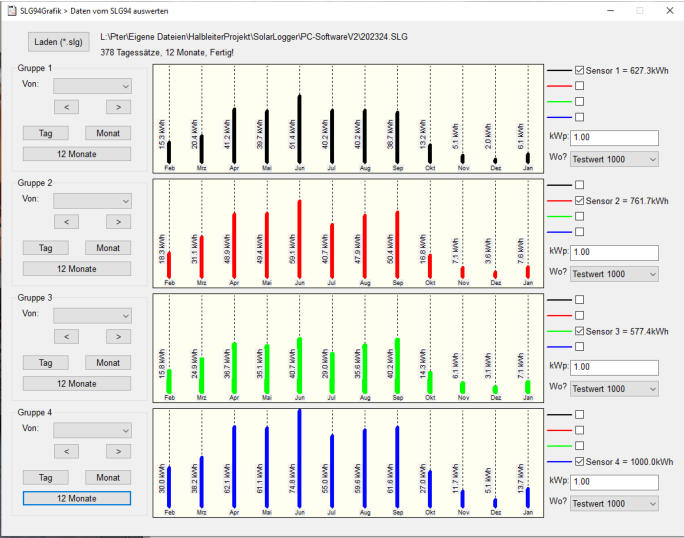Click the kWp input field in Gruppe 1

click(x=614, y=137)
